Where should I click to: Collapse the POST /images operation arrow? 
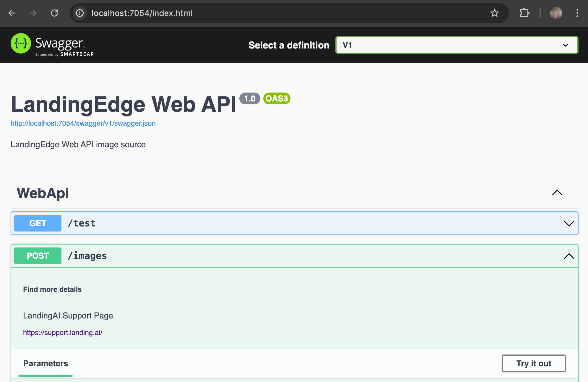569,256
